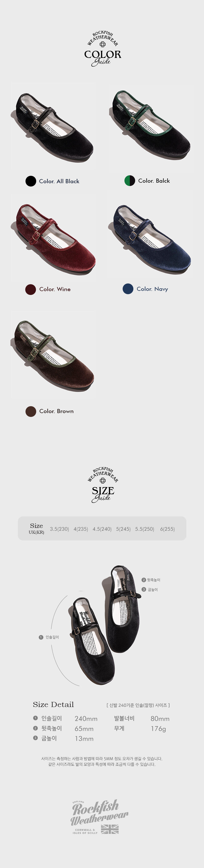Click the number 3 marker by the shoe

click(144, 589)
